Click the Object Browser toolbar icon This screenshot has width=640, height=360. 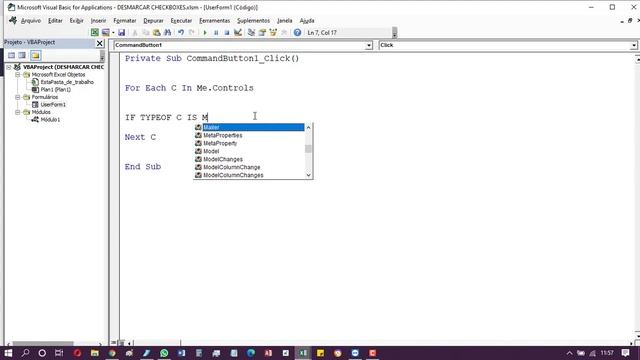point(273,33)
